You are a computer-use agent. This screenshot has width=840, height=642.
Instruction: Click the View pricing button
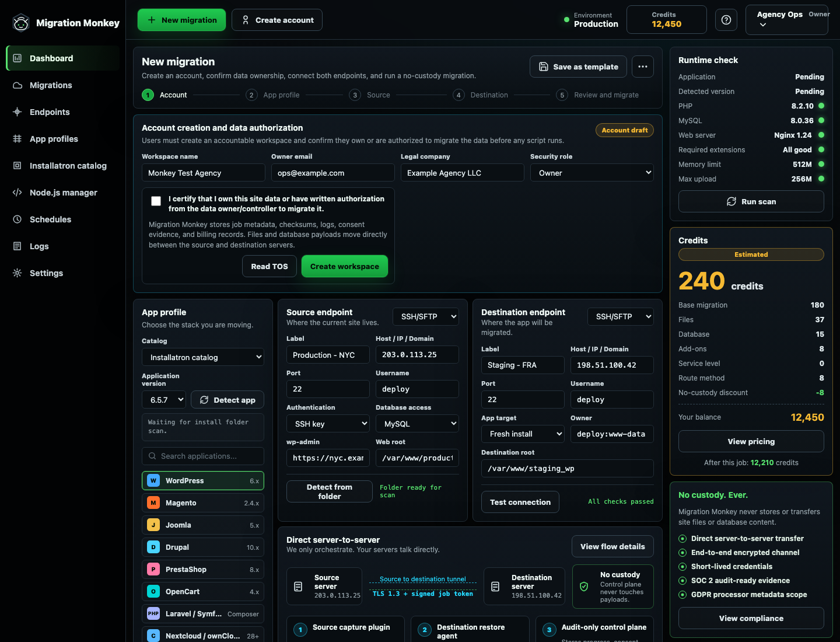coord(751,441)
